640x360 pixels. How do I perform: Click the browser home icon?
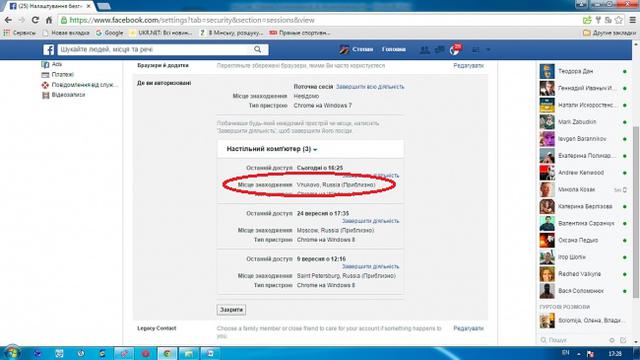49,20
